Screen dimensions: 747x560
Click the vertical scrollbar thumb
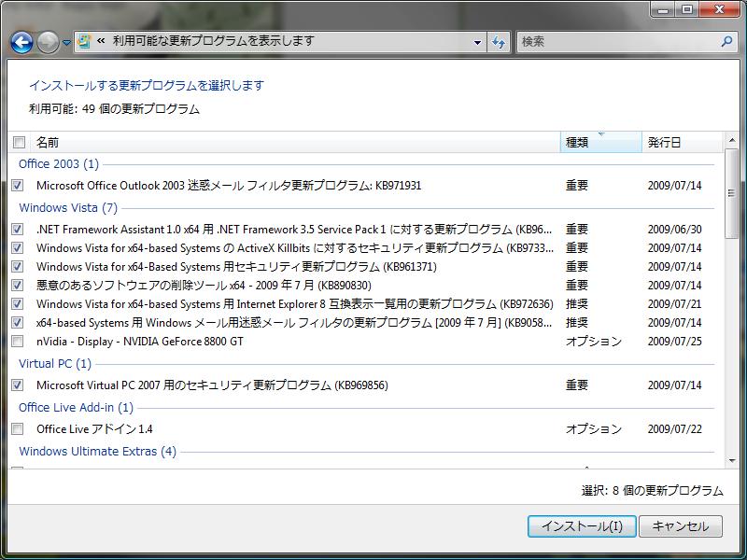tap(731, 193)
